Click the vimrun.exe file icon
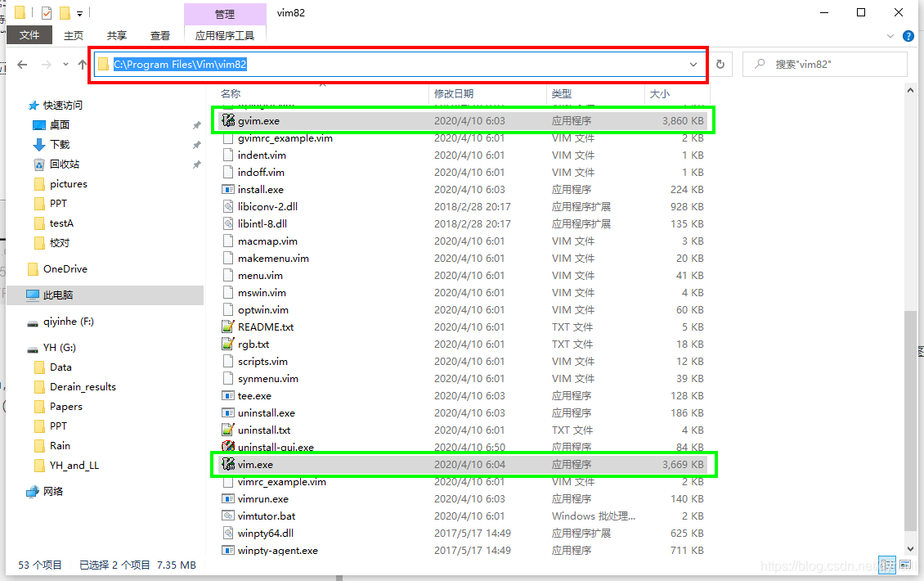 click(228, 498)
